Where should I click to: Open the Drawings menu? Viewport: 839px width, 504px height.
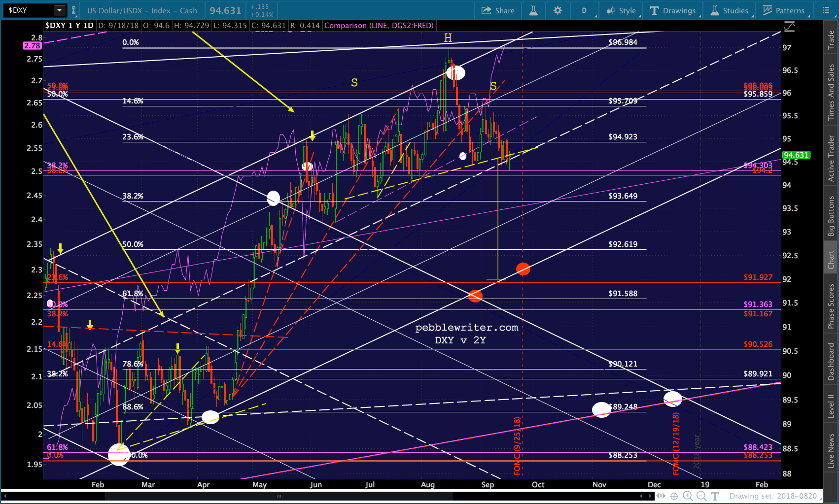click(673, 10)
